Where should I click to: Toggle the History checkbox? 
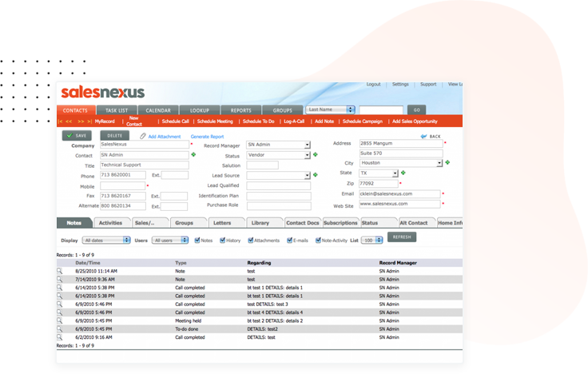[x=222, y=241]
